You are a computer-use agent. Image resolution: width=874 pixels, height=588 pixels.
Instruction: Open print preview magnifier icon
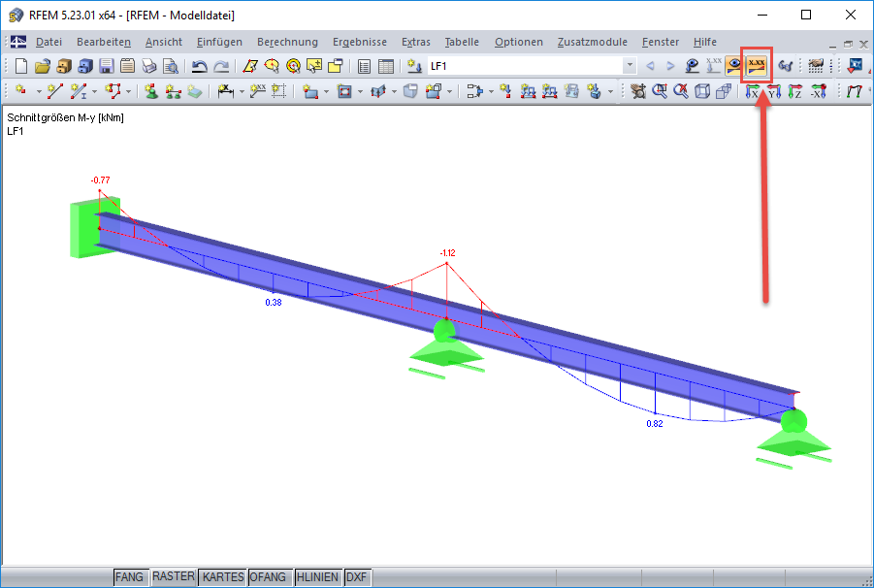click(171, 66)
